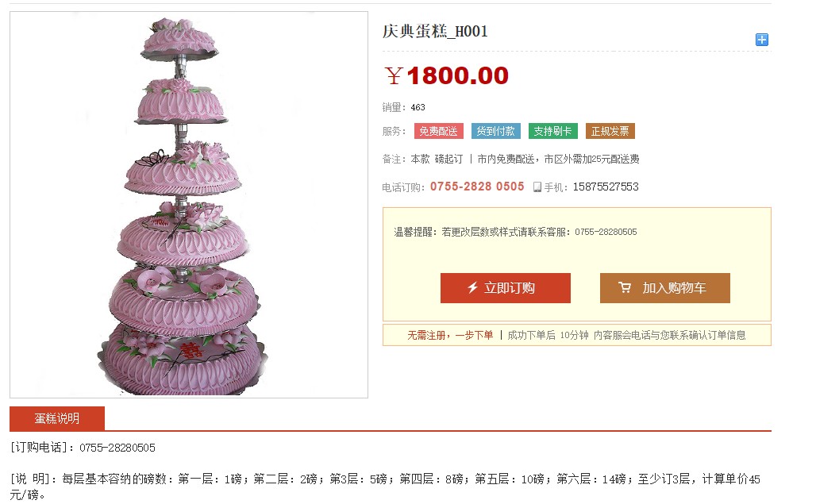Click the lightning bolt icon on order button

click(x=472, y=287)
